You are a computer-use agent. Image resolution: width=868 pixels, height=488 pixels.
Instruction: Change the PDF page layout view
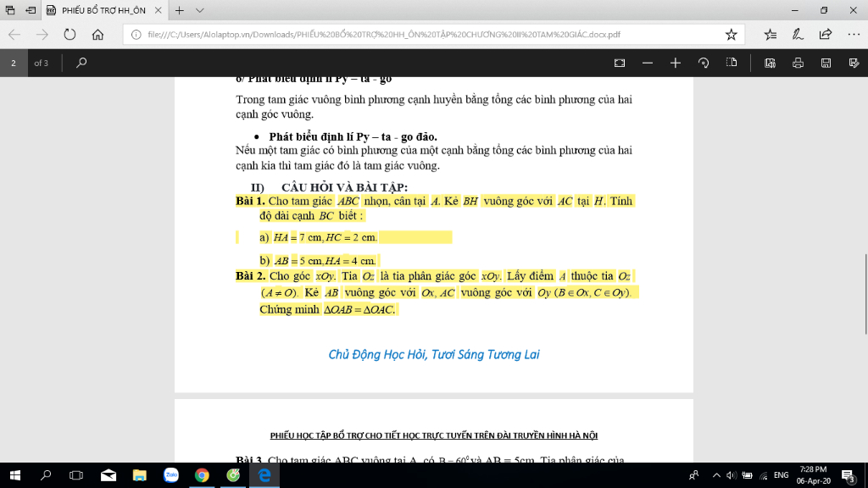coord(732,63)
